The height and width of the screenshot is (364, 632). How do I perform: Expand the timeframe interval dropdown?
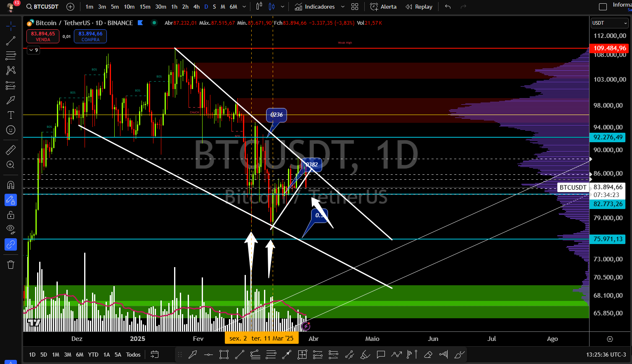pyautogui.click(x=245, y=7)
